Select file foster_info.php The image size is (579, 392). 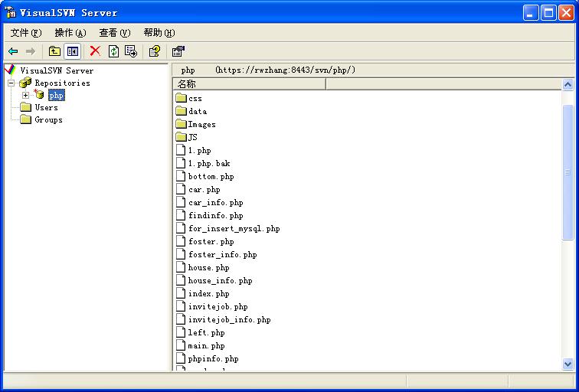[x=222, y=255]
